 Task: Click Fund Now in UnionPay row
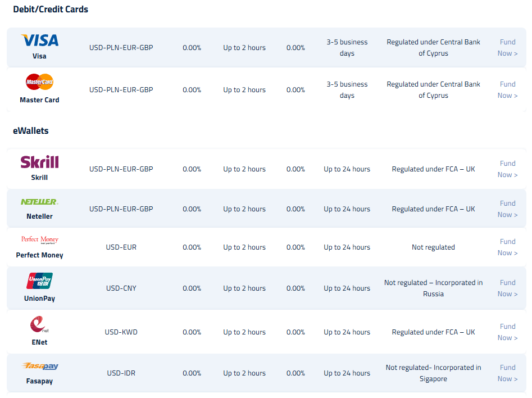[x=508, y=288]
